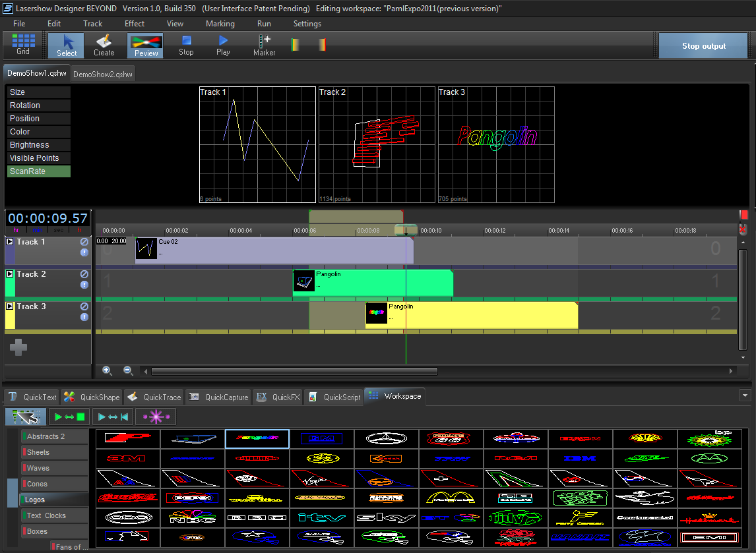Image resolution: width=756 pixels, height=553 pixels.
Task: Select the Pangolin logo thumbnail in the workspace grid
Action: click(x=257, y=438)
